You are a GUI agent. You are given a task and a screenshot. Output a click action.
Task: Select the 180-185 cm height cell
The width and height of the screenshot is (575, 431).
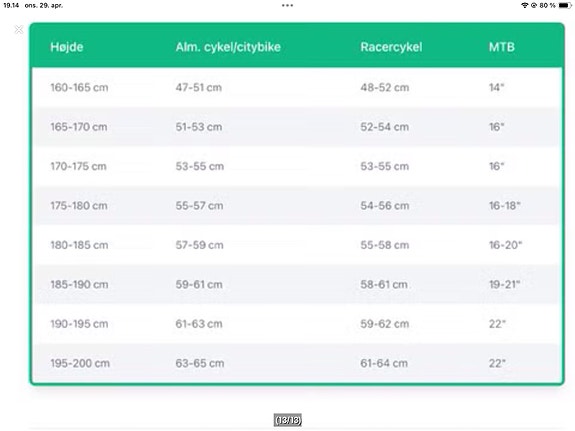79,245
